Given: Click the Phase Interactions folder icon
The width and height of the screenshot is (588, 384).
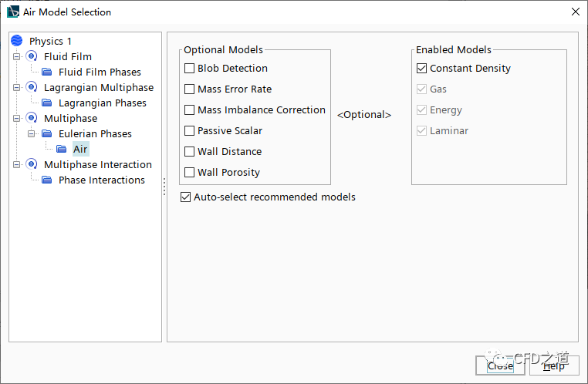Looking at the screenshot, I should tap(46, 180).
